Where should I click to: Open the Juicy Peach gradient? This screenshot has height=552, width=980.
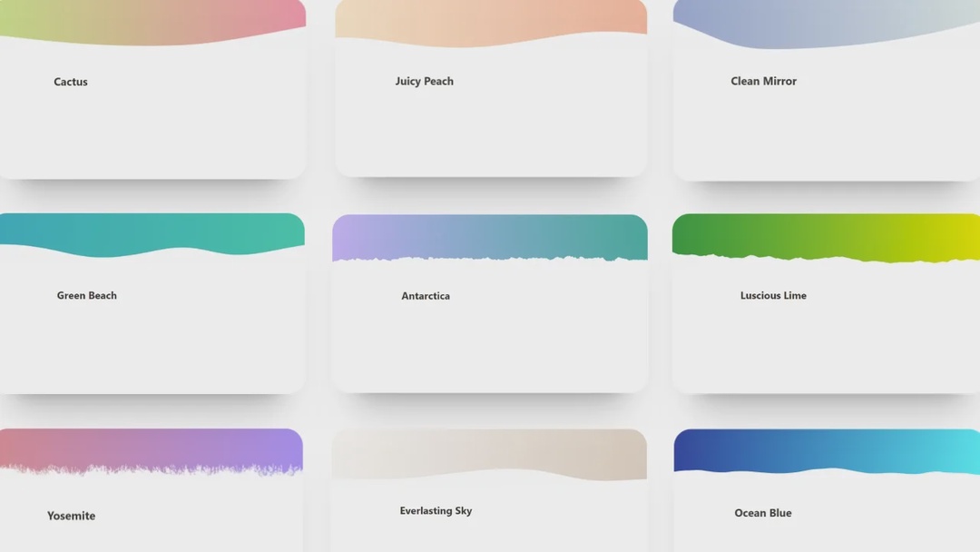point(490,109)
